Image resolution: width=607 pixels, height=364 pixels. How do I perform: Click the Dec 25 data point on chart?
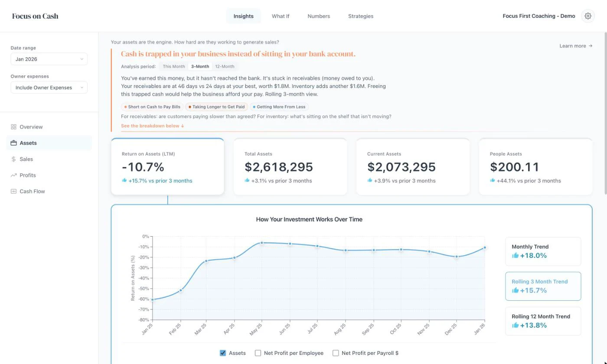(x=457, y=257)
